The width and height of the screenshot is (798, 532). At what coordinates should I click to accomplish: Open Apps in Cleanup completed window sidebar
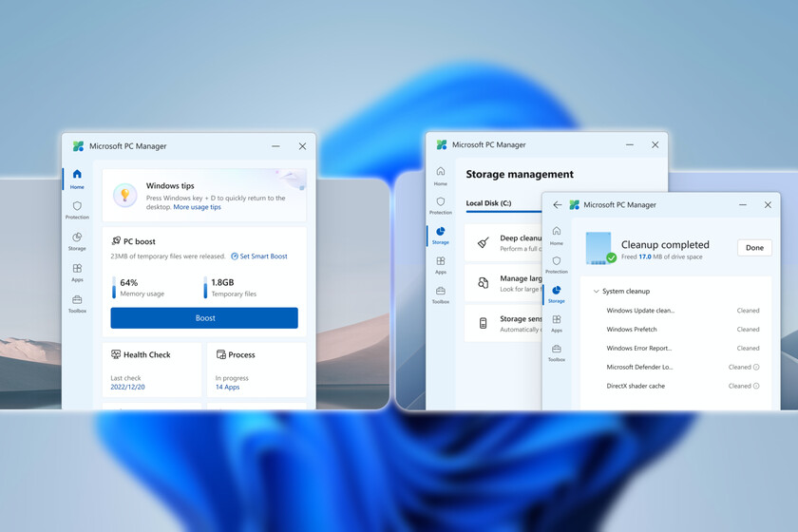557,323
